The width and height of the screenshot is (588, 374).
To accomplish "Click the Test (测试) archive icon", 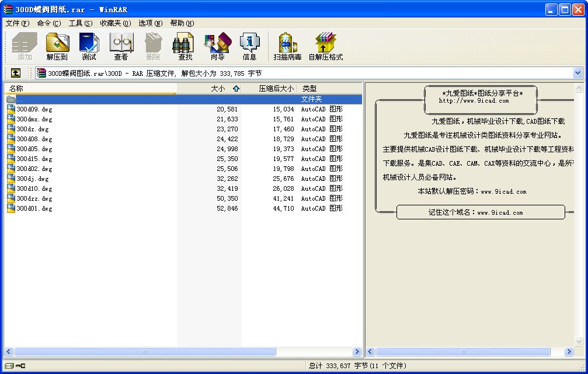I will click(x=89, y=46).
